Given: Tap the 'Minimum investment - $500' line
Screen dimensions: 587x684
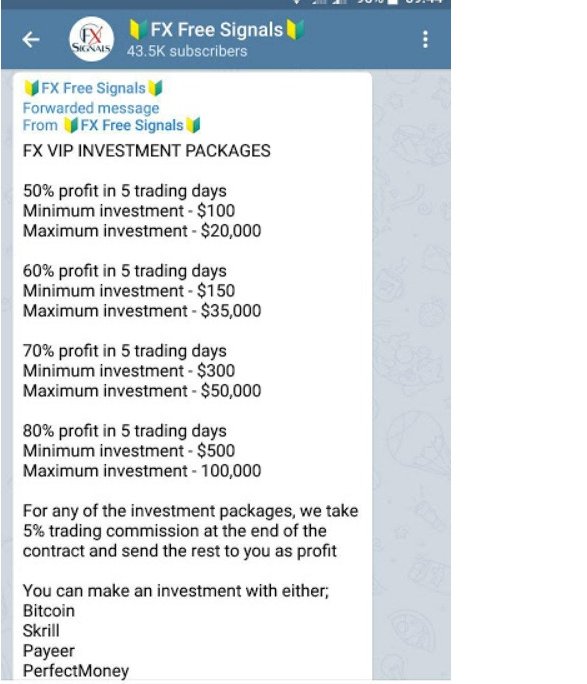Looking at the screenshot, I should pyautogui.click(x=129, y=451).
